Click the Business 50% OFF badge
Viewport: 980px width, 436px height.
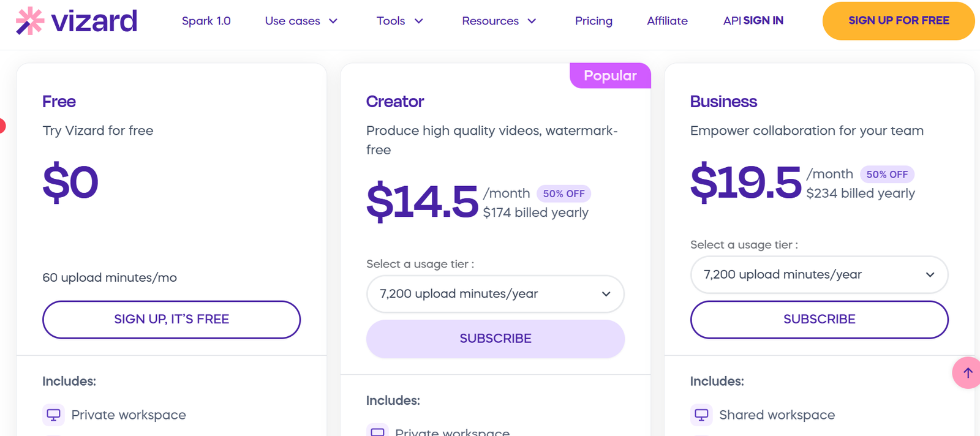887,175
